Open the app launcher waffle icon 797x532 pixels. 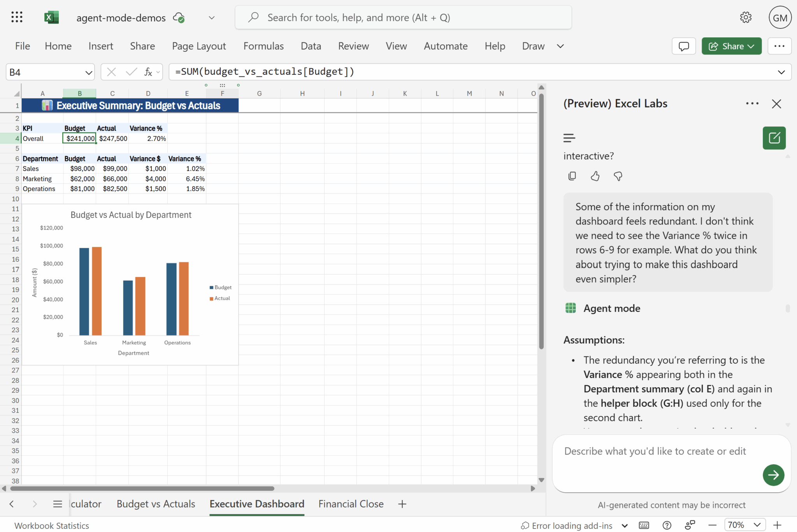tap(17, 17)
